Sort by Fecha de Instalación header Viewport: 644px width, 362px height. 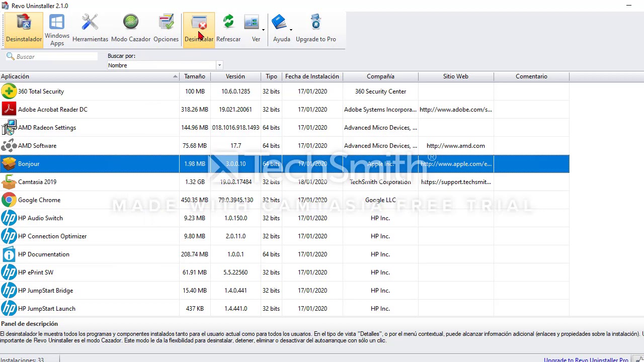pos(312,76)
